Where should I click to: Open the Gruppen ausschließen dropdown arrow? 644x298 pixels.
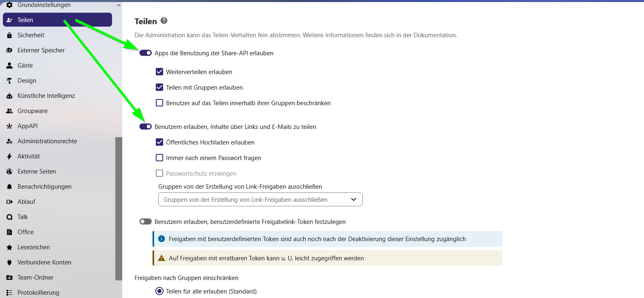pos(354,199)
